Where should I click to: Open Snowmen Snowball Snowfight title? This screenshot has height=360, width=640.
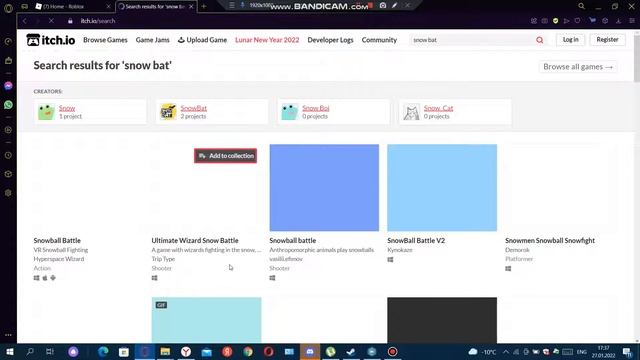tap(550, 240)
